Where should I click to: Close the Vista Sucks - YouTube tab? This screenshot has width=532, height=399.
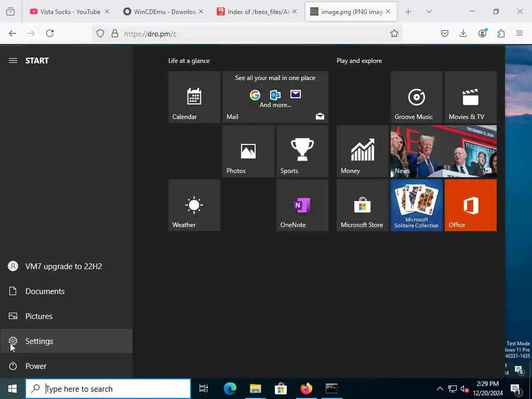(107, 11)
